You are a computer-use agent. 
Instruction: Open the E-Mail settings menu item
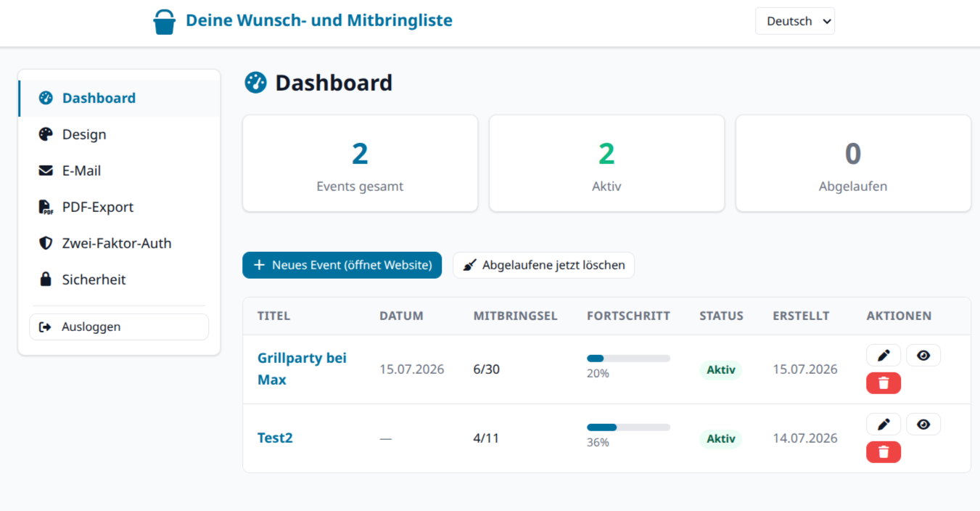[x=120, y=171]
